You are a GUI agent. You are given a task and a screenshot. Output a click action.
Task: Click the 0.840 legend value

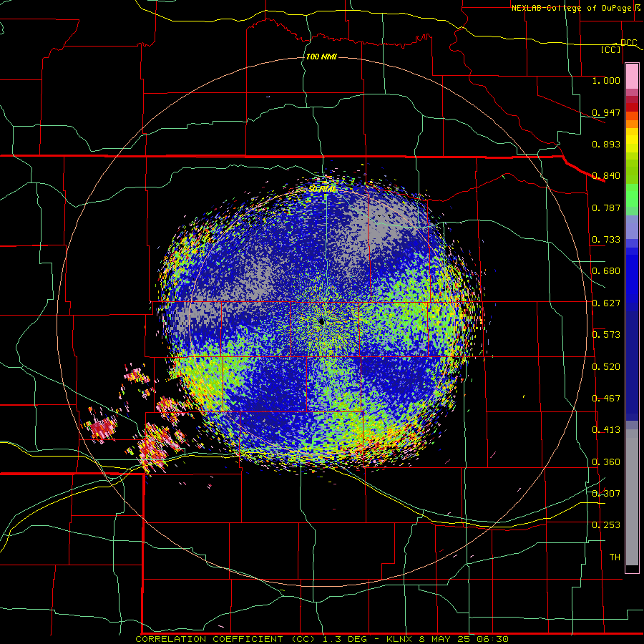606,176
